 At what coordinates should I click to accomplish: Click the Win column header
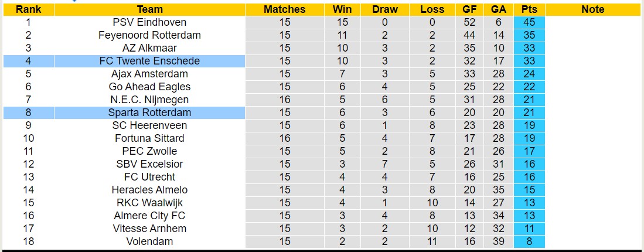[x=342, y=9]
